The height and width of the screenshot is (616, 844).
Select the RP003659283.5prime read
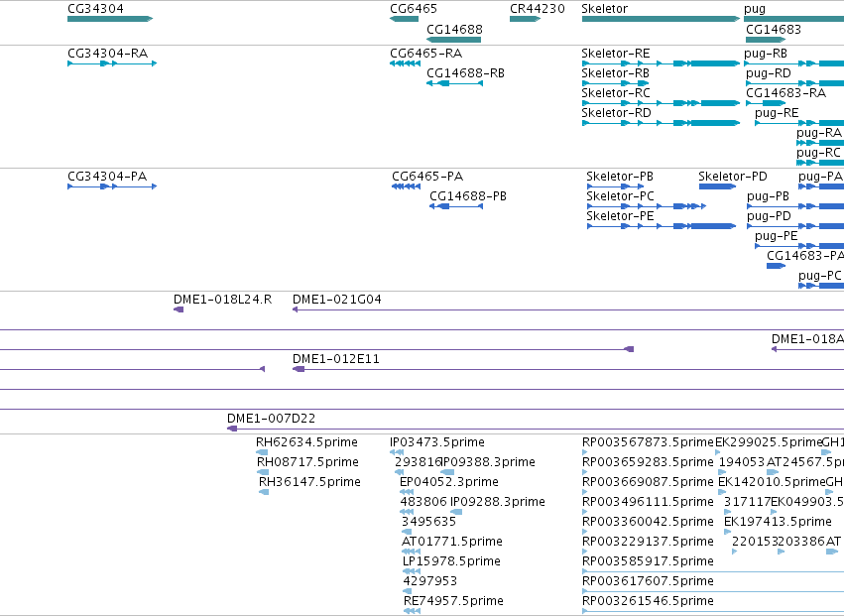[x=584, y=473]
